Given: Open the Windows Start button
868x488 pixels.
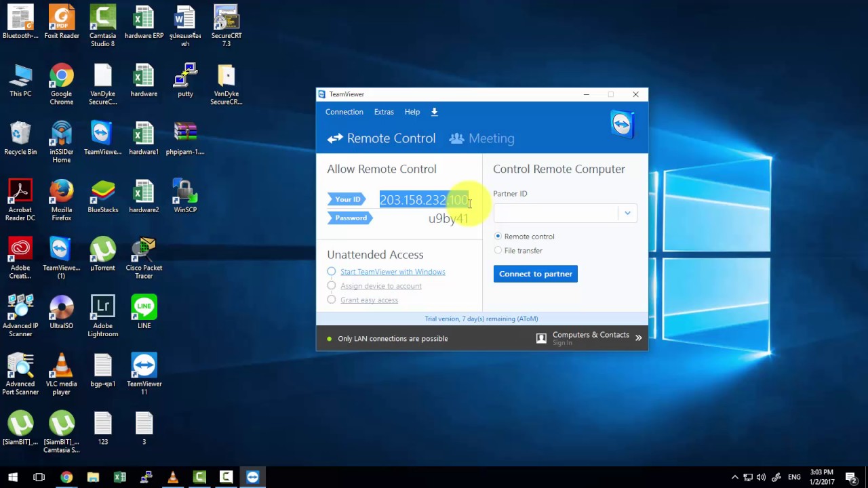Looking at the screenshot, I should (x=12, y=477).
